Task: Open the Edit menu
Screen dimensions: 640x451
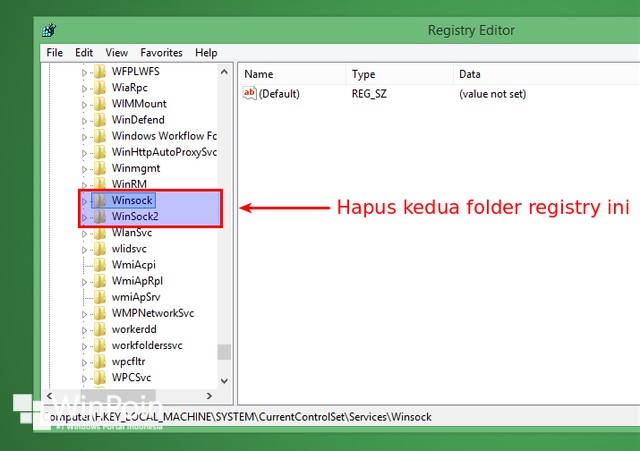Action: coord(84,53)
